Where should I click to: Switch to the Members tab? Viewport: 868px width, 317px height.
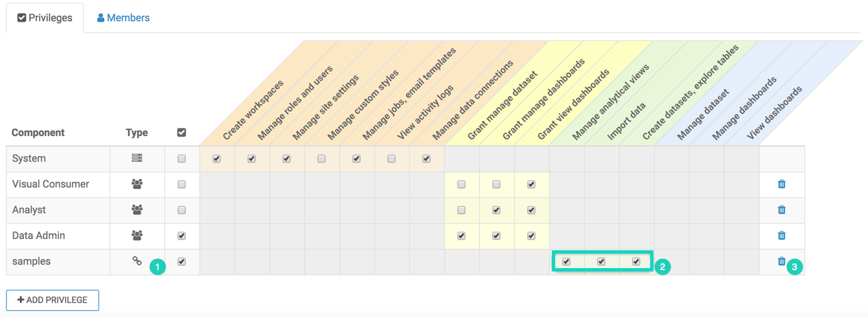[x=123, y=18]
